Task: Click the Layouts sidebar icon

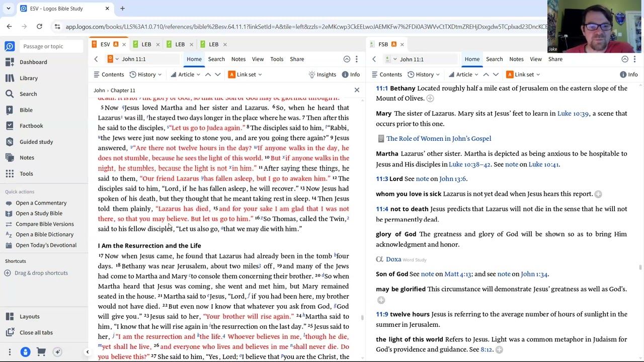Action: tap(10, 316)
